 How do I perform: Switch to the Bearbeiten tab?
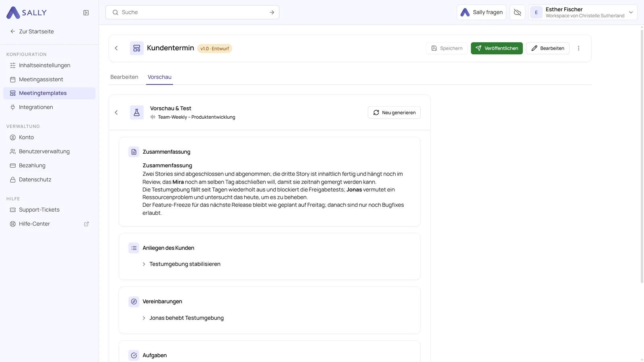pos(124,77)
